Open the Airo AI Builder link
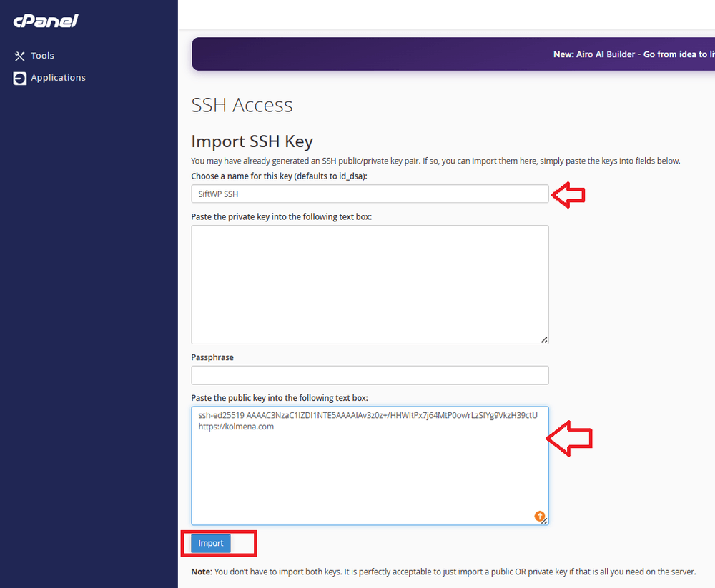Viewport: 715px width, 588px height. (605, 54)
